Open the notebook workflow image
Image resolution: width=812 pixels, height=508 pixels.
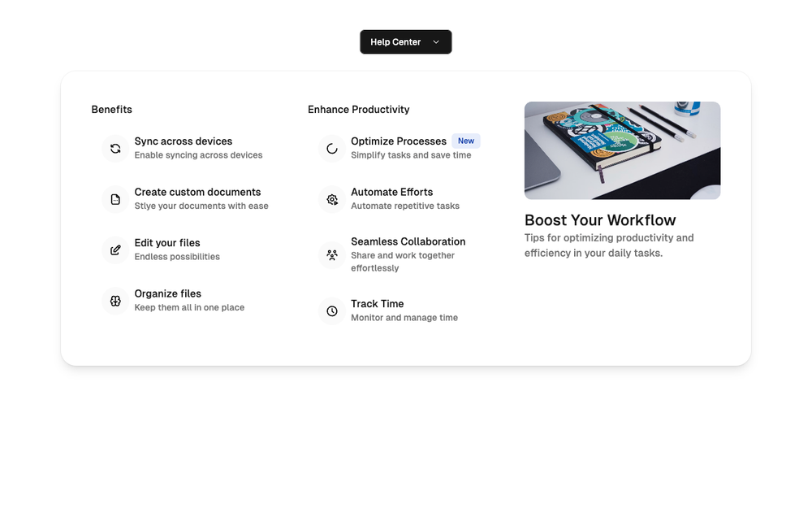[x=622, y=150]
